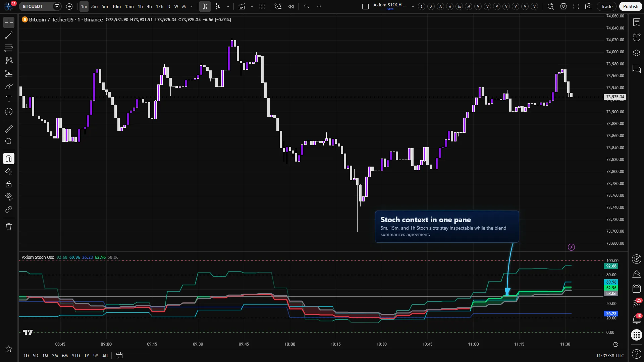The width and height of the screenshot is (644, 362).
Task: Open the horizontal lines tool group
Action: pyautogui.click(x=9, y=48)
